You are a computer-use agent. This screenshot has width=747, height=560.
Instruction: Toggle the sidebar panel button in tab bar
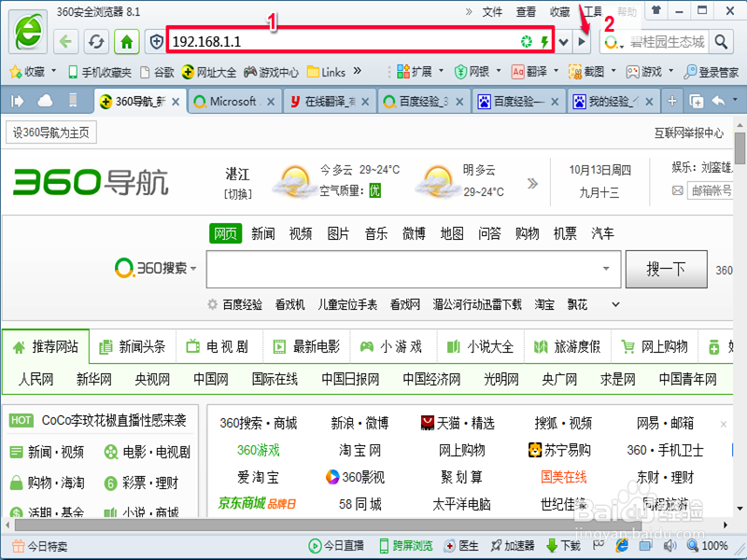pyautogui.click(x=17, y=101)
